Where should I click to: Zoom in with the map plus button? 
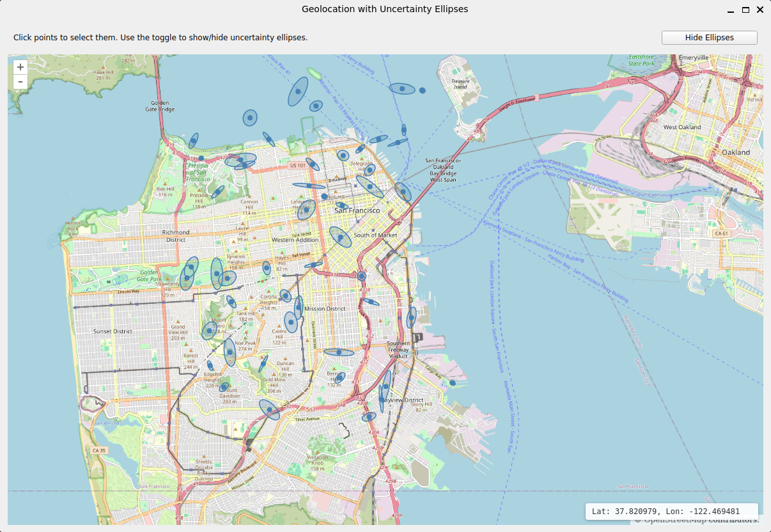point(20,67)
